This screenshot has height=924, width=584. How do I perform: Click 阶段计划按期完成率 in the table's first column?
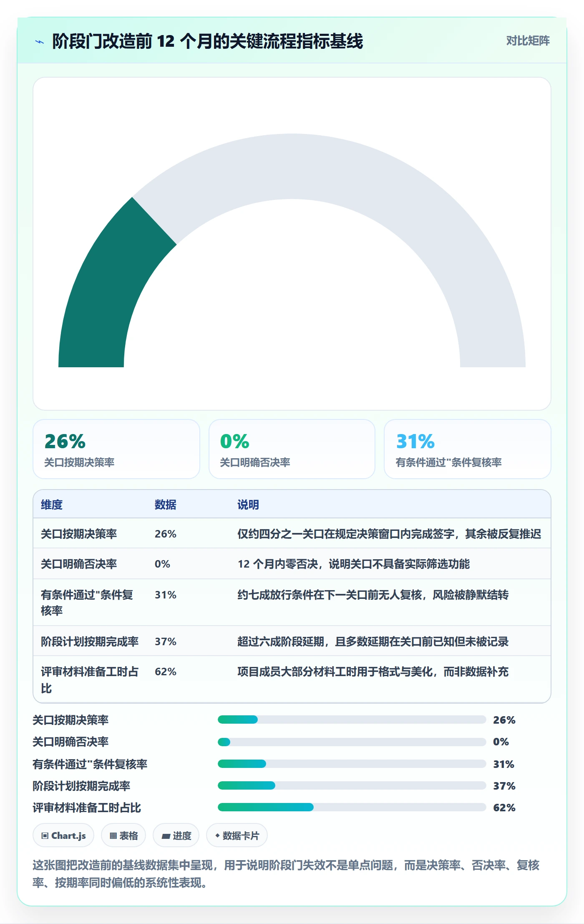pyautogui.click(x=90, y=641)
